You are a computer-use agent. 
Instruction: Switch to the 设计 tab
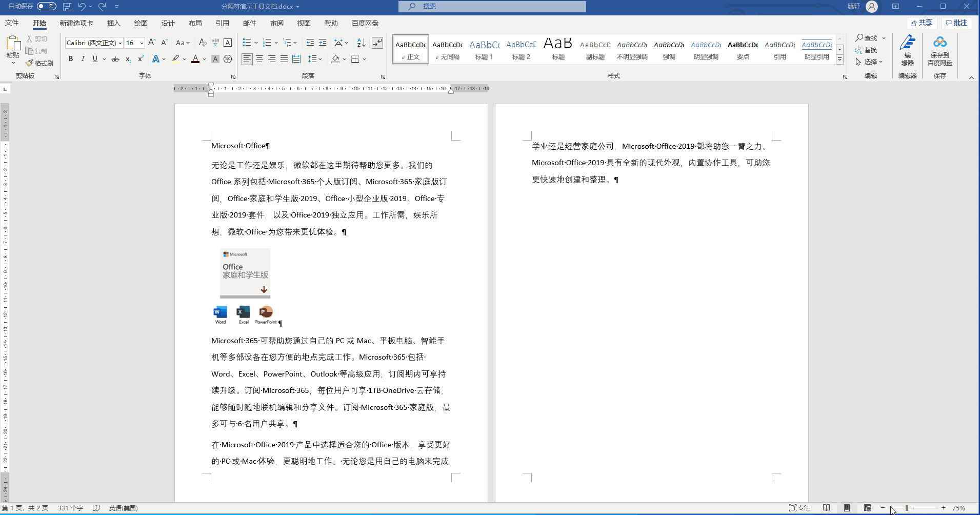coord(168,23)
